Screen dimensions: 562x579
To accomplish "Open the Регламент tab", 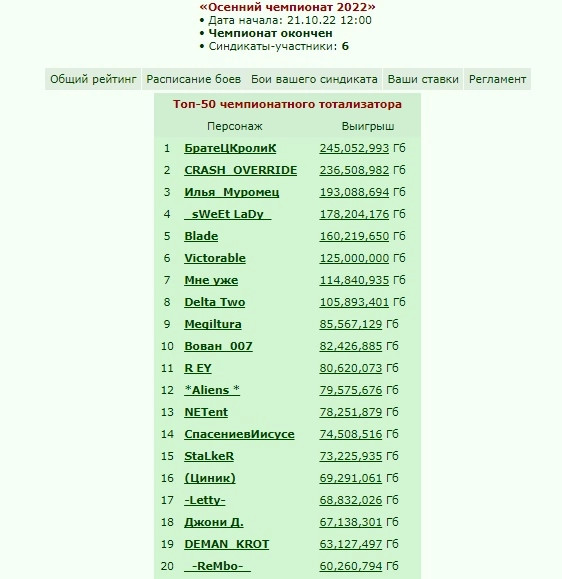I will [x=497, y=79].
